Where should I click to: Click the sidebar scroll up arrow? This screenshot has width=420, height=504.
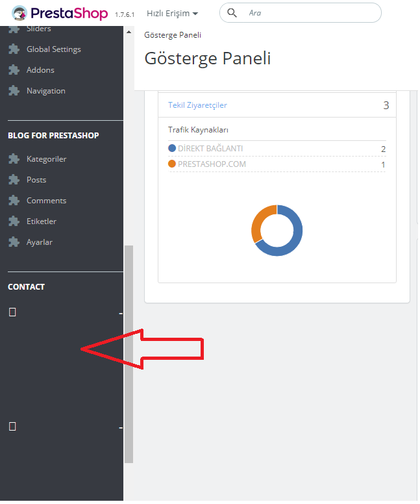coord(129,32)
